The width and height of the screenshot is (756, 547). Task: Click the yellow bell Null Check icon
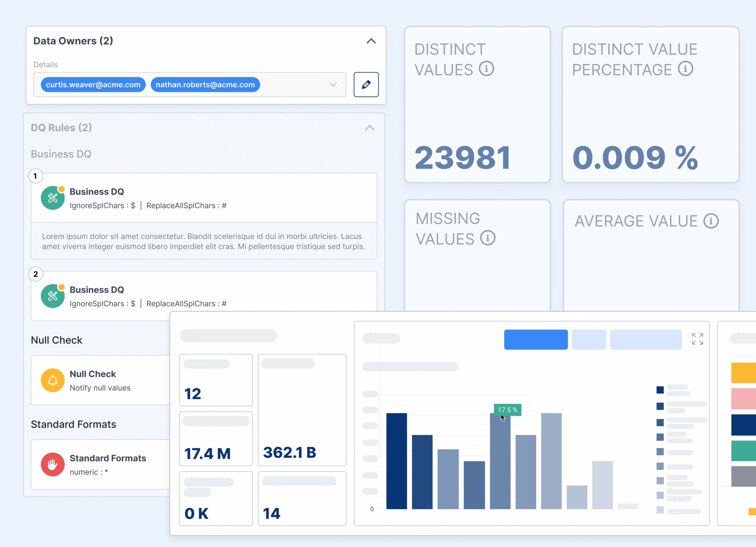53,380
